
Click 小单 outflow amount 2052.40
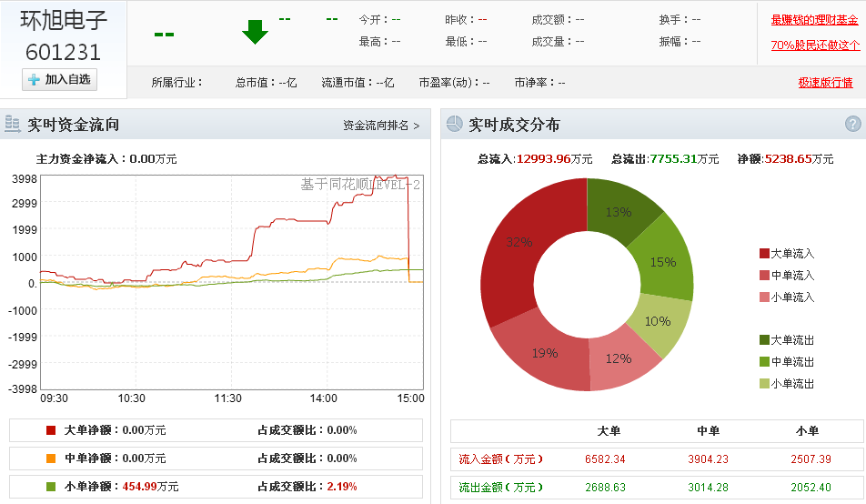811,488
